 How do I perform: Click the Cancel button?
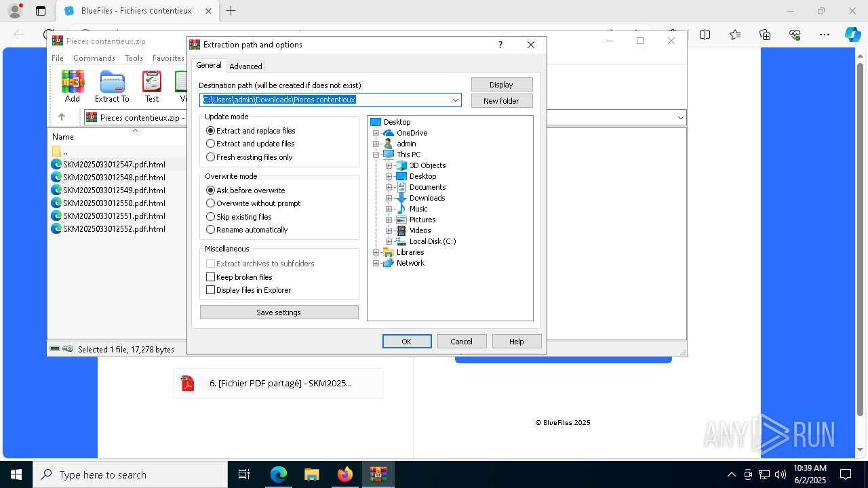462,342
